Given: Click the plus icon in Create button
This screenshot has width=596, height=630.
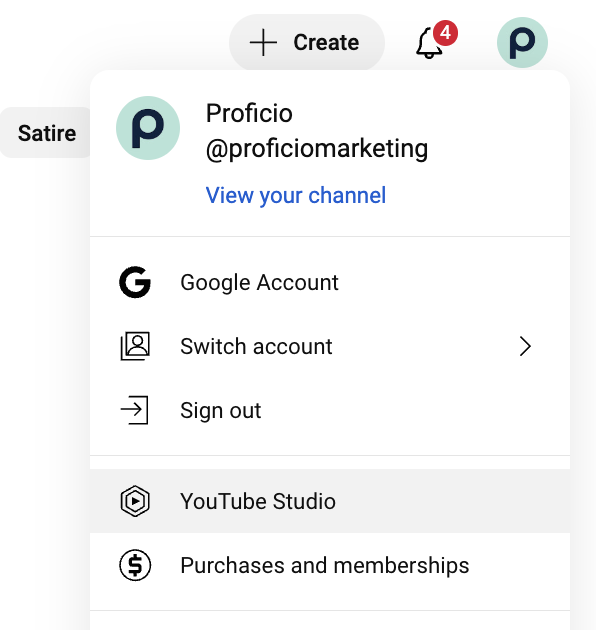Looking at the screenshot, I should tap(263, 42).
